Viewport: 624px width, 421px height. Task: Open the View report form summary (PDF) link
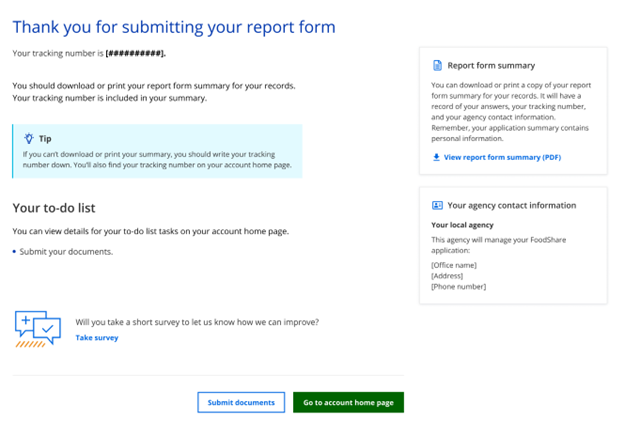pyautogui.click(x=502, y=157)
